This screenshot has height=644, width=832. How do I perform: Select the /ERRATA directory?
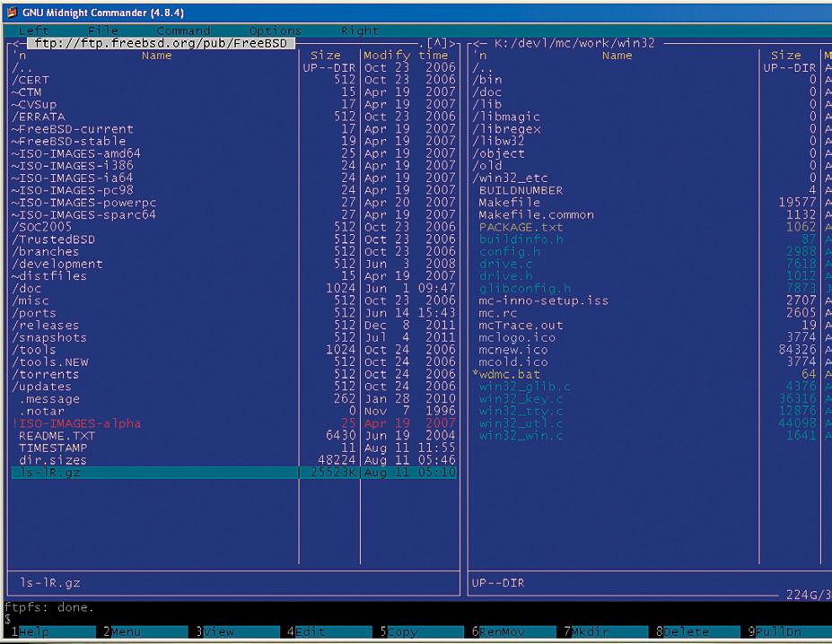[x=39, y=117]
